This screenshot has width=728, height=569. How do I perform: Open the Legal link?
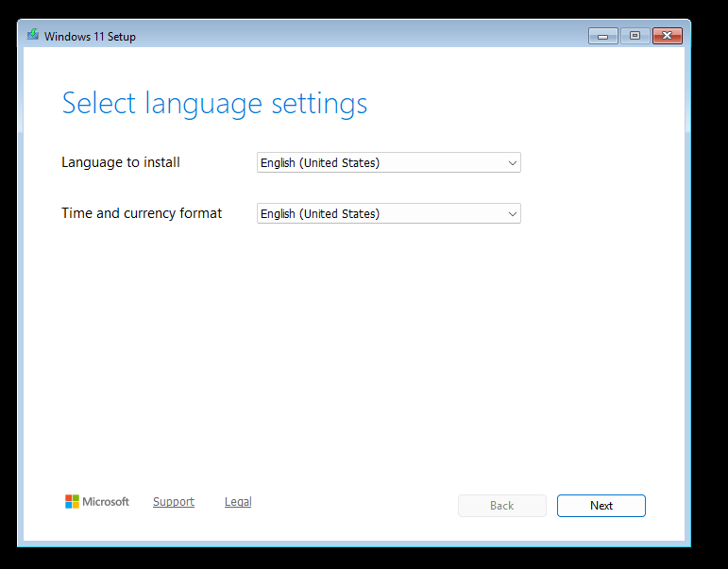(238, 502)
